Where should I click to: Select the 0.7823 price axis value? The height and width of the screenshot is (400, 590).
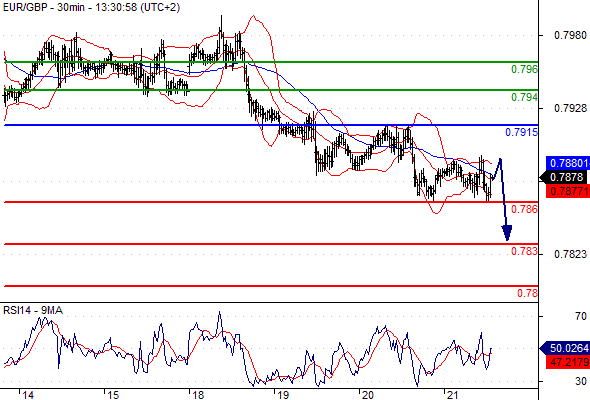pos(570,254)
